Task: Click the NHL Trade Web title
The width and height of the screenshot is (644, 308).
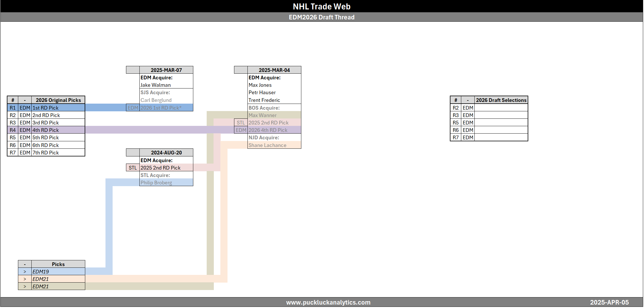Action: (322, 6)
